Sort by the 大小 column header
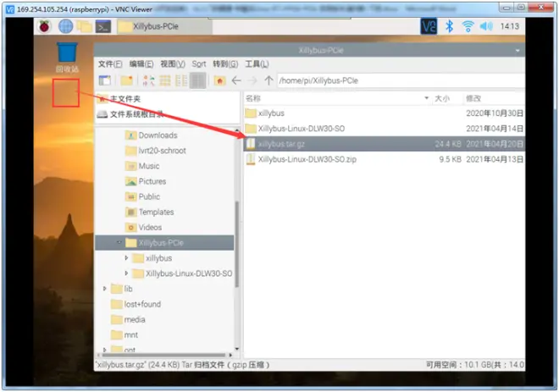 tap(447, 98)
